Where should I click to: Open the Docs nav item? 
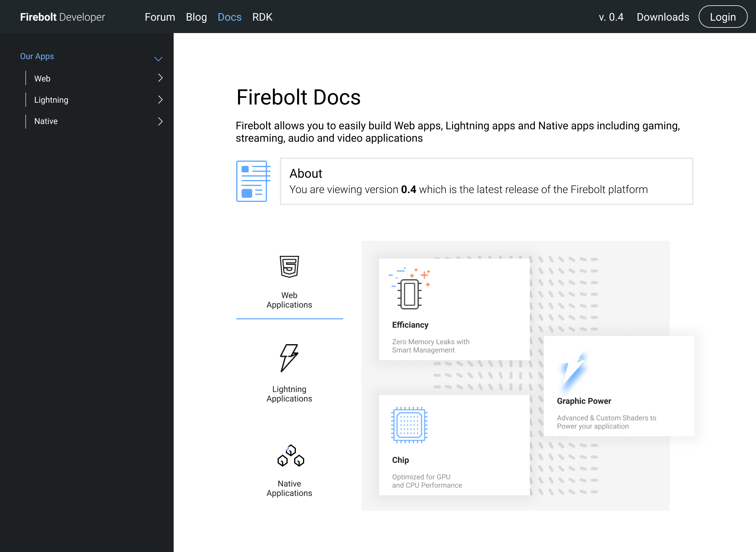point(230,17)
